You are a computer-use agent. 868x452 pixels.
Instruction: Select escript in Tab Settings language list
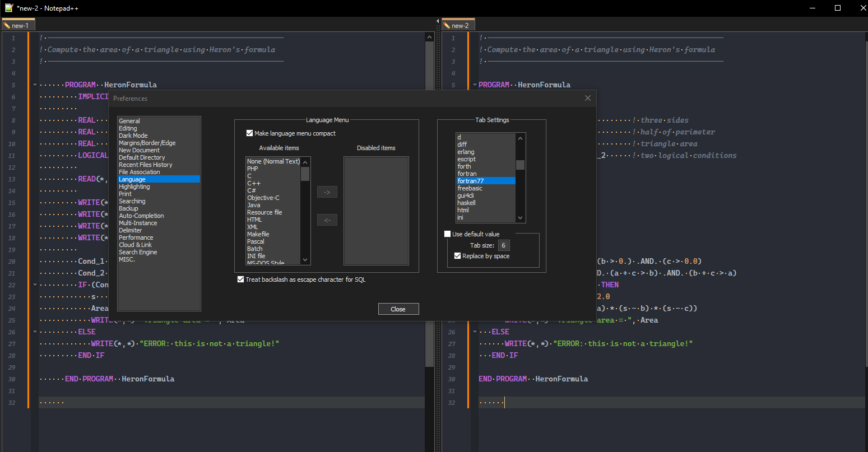point(486,159)
